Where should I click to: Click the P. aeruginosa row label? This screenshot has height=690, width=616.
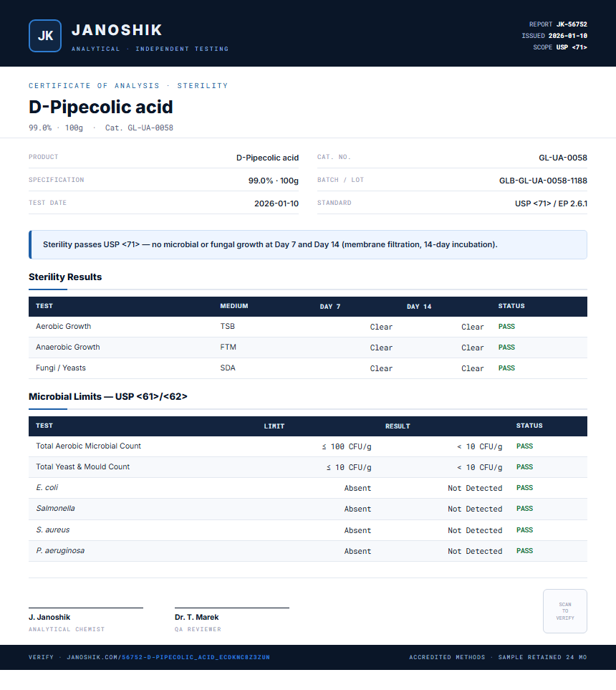coord(60,550)
